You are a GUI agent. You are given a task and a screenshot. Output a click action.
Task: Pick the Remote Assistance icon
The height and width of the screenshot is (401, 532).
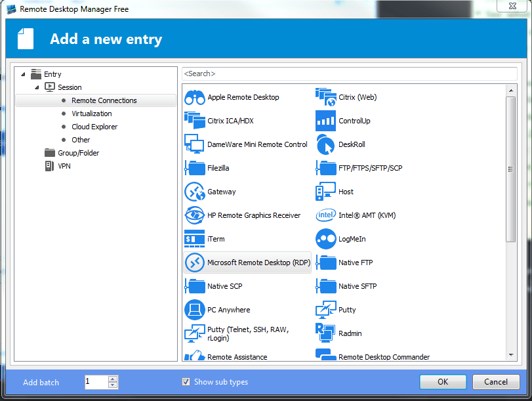click(194, 355)
